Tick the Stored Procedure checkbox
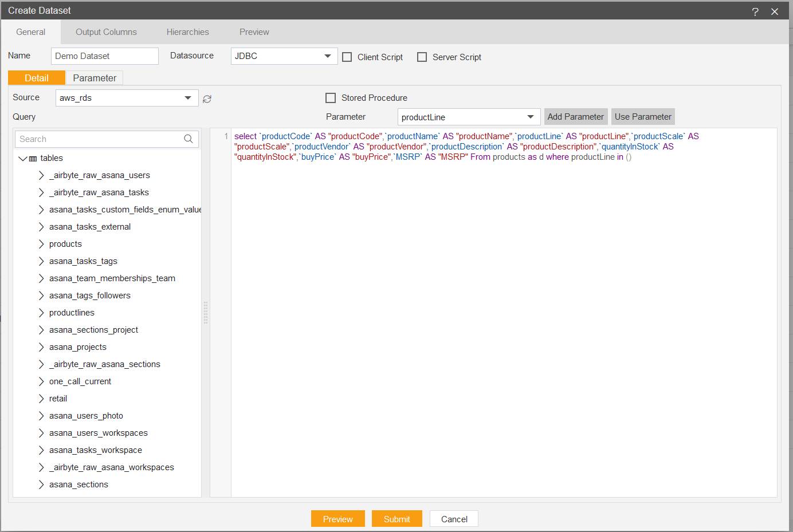793x532 pixels. pyautogui.click(x=331, y=98)
